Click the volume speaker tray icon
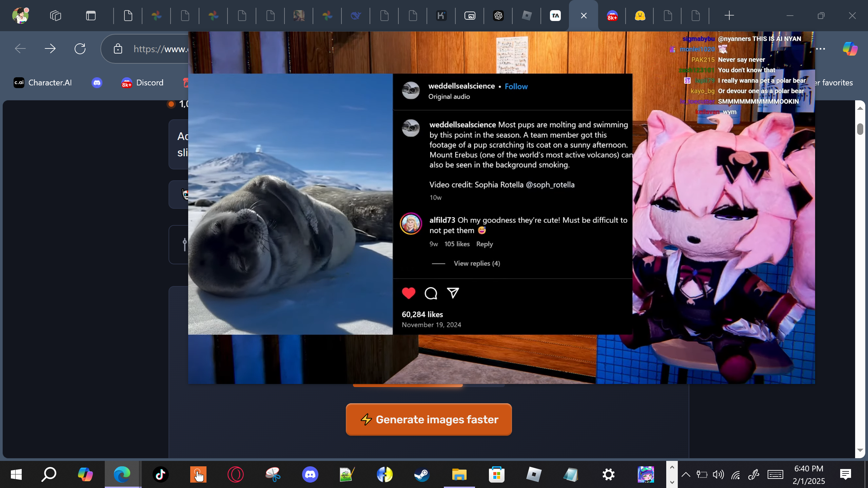Screen dimensions: 868x488 (718, 474)
